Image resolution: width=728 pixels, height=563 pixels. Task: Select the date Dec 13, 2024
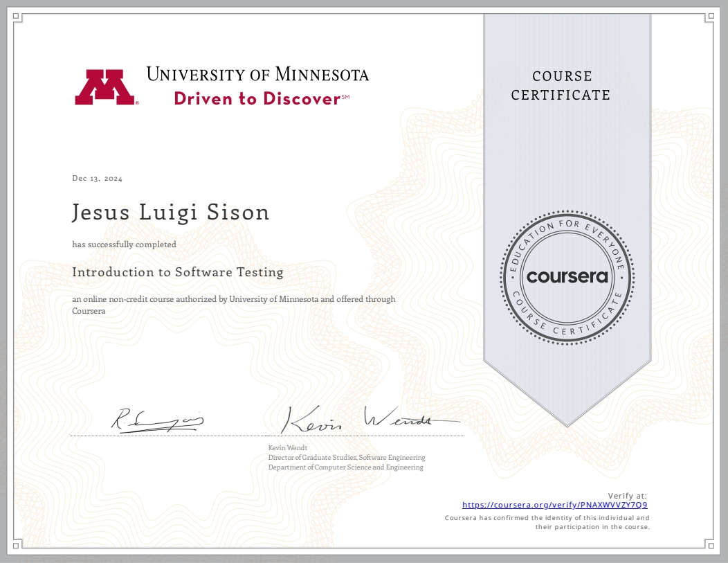(98, 179)
